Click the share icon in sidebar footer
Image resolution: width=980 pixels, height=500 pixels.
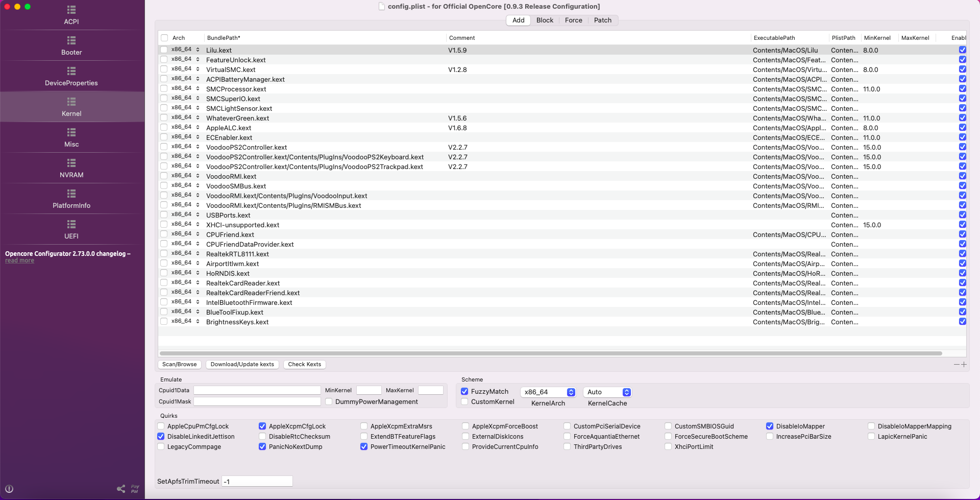[121, 489]
